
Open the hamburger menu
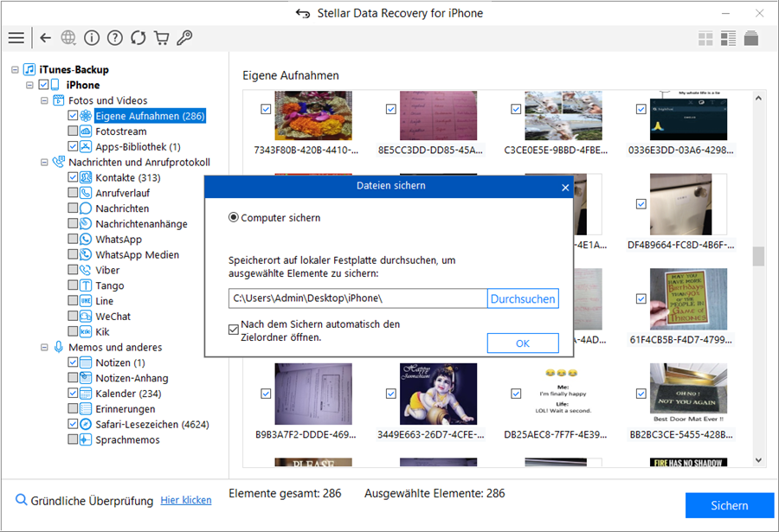click(16, 38)
